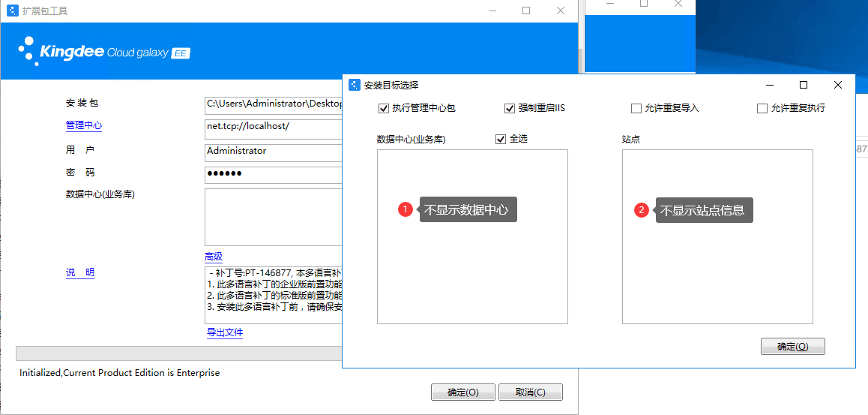This screenshot has height=415, width=868.
Task: Toggle the 强制重启IIS checkbox
Action: (x=510, y=108)
